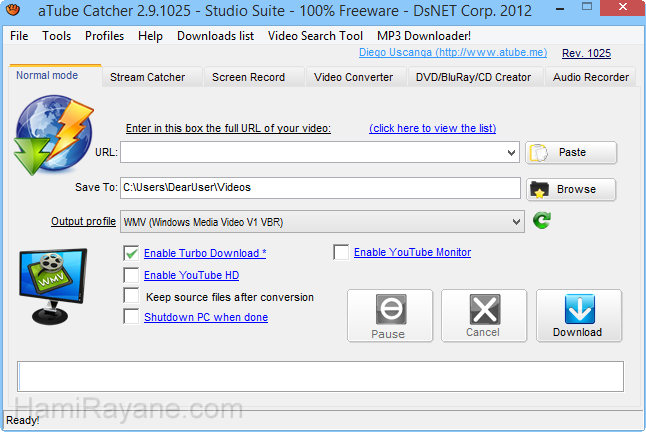
Task: Click the Cancel X icon
Action: 485,309
